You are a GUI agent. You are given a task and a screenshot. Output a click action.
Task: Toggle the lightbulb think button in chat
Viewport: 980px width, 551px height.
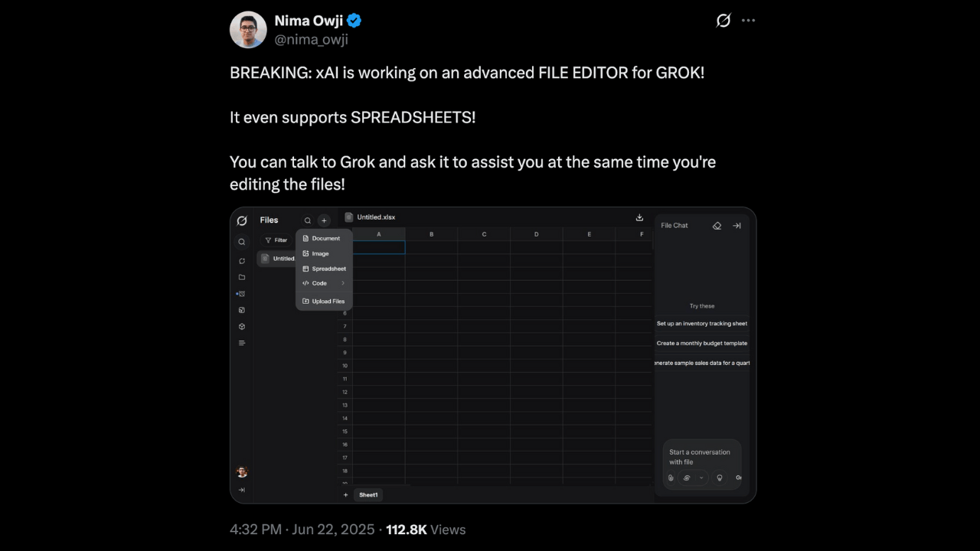tap(720, 478)
